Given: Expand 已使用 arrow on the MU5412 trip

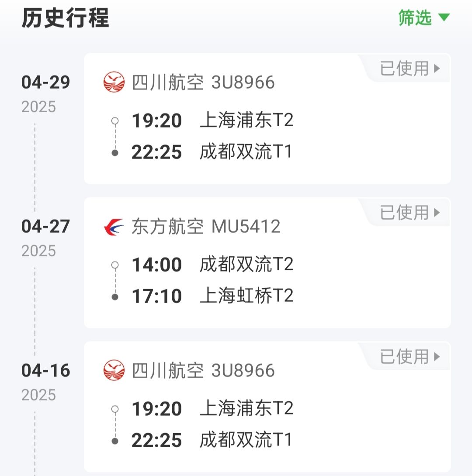Looking at the screenshot, I should pyautogui.click(x=436, y=213).
